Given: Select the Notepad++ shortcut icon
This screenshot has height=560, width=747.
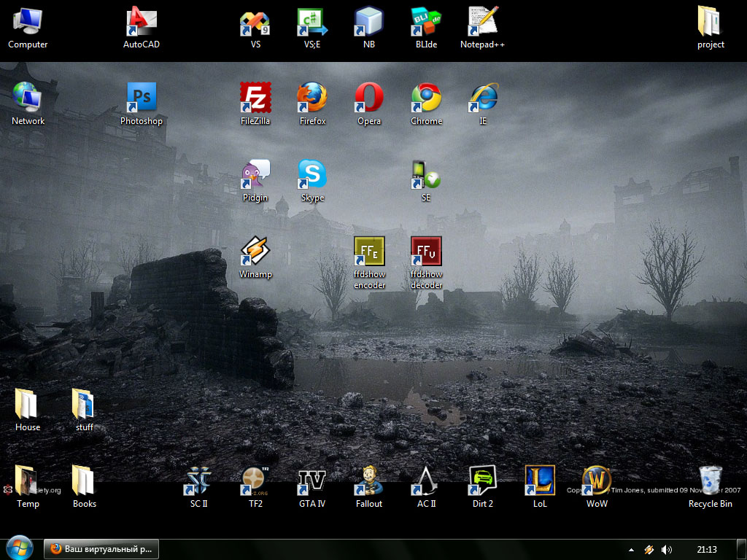Looking at the screenshot, I should (x=482, y=22).
